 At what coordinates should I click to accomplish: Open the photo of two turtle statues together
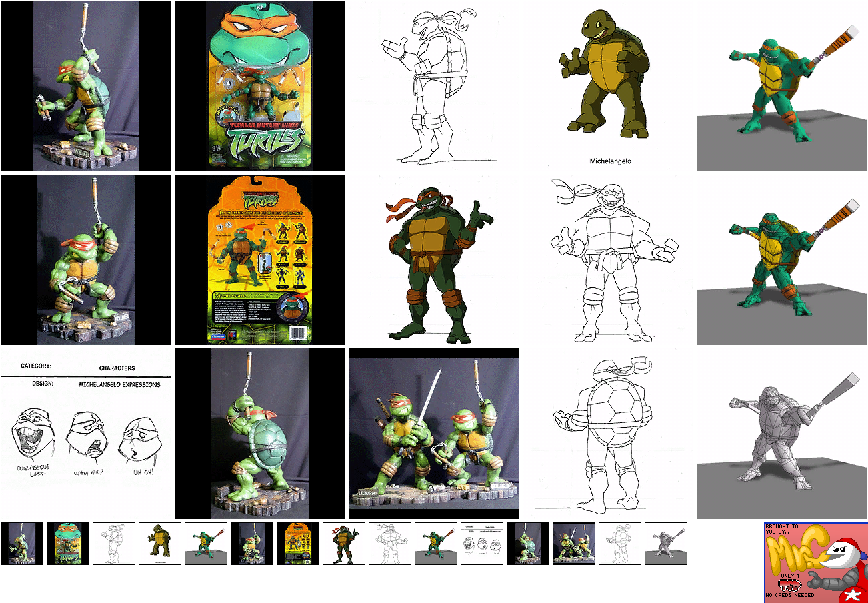[x=434, y=434]
